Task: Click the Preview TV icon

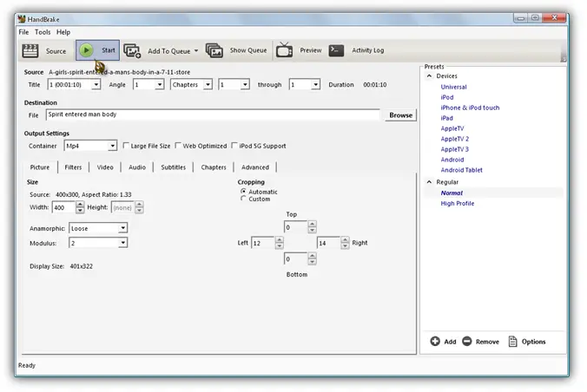Action: point(284,50)
